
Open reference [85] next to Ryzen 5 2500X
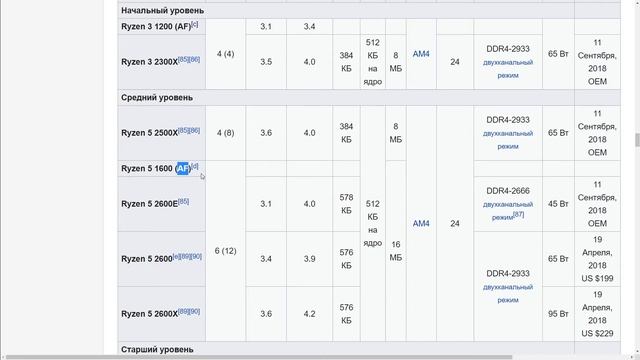click(183, 130)
